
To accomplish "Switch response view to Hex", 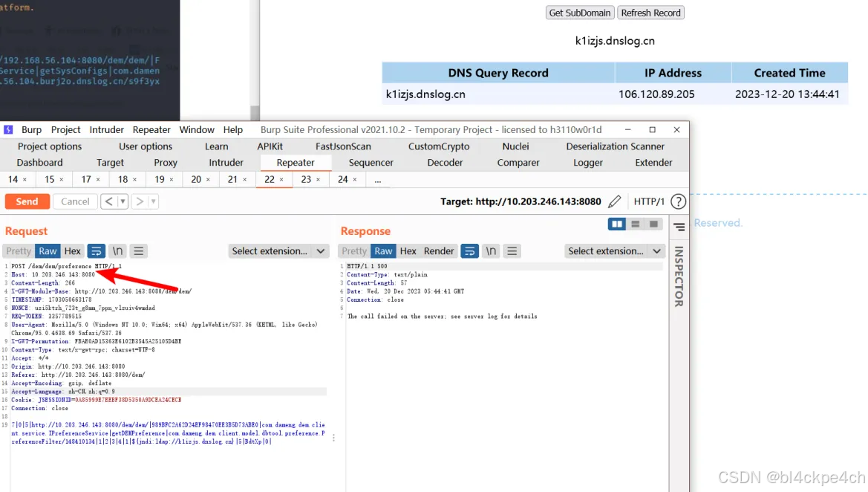I will 408,251.
